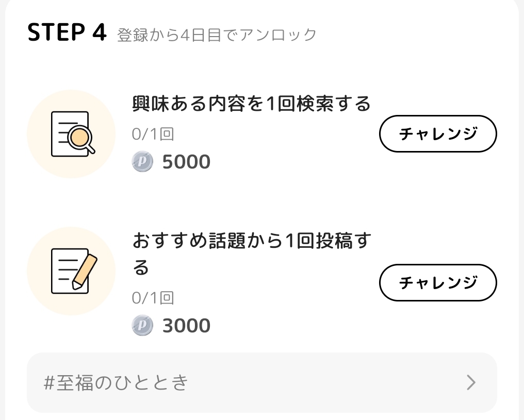Open the chevron arrow in the hashtag row
Image resolution: width=524 pixels, height=420 pixels.
(x=470, y=382)
